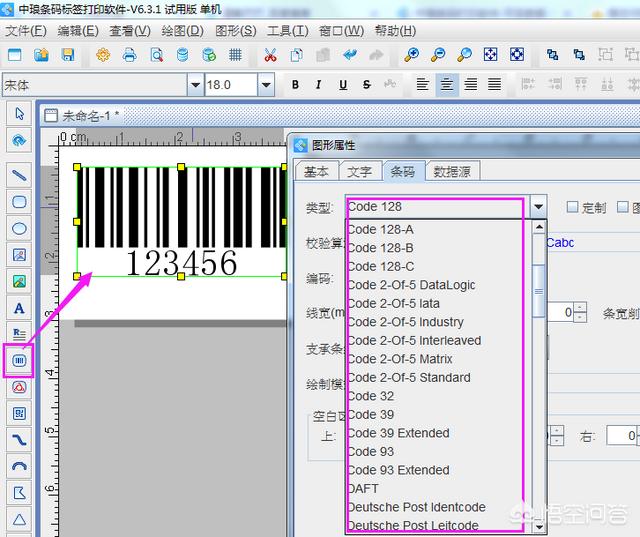This screenshot has width=640, height=537.
Task: Toggle underline formatting
Action: coord(343,85)
